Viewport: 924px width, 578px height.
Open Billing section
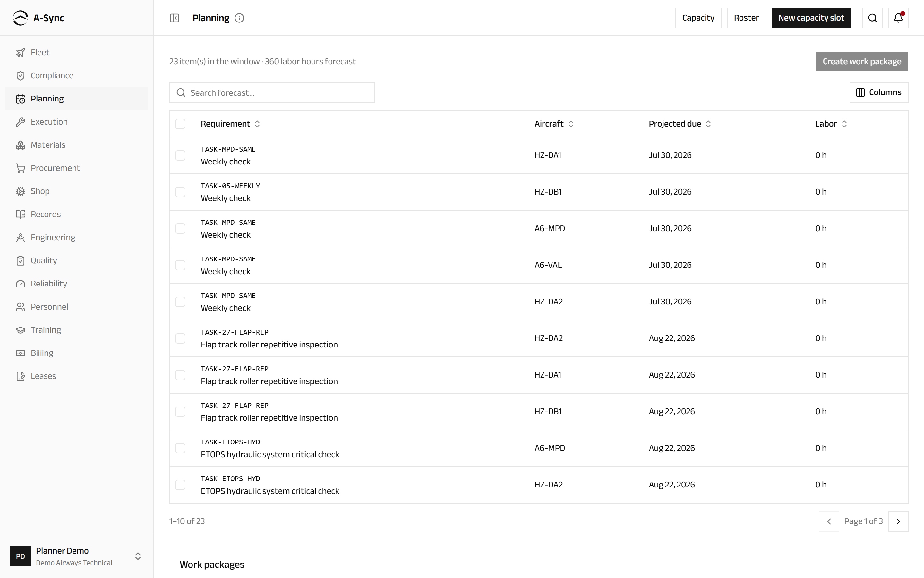pos(77,353)
